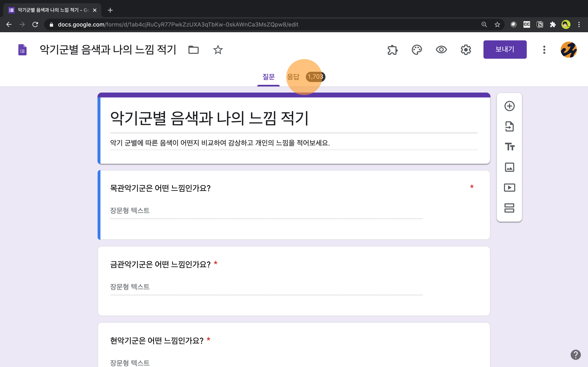Screen dimensions: 588x367
Task: Open the form settings gear
Action: [x=465, y=50]
